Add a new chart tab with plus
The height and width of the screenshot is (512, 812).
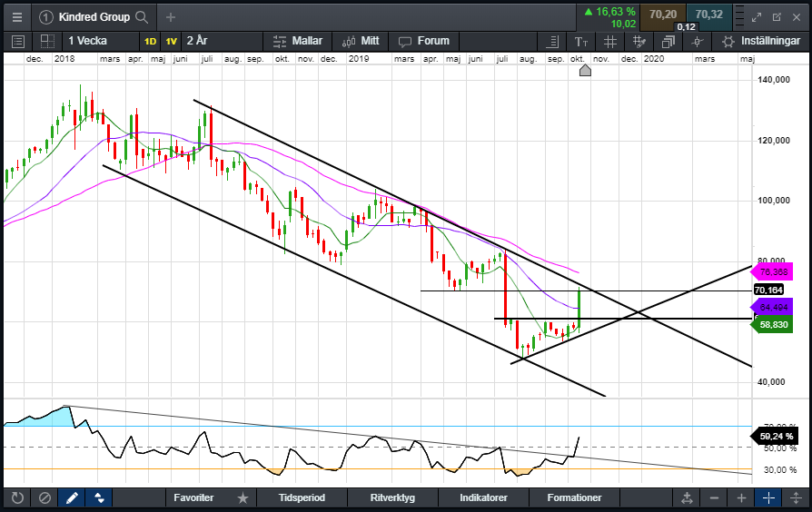tap(171, 17)
